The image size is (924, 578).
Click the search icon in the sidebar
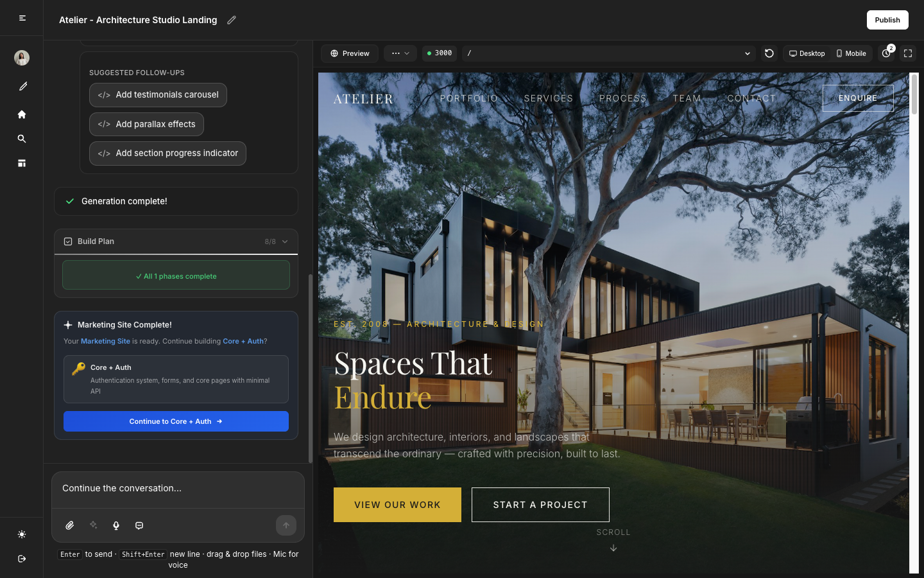[x=22, y=138]
